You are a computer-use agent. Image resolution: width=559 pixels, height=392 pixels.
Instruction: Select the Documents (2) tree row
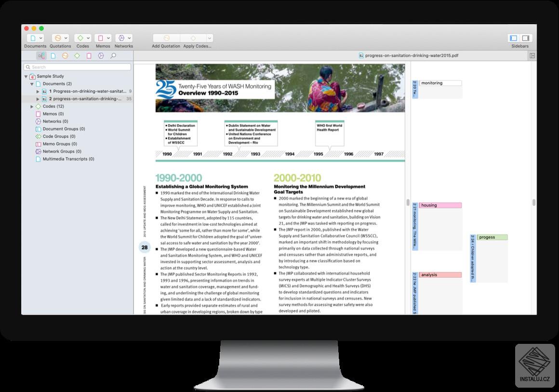coord(78,84)
